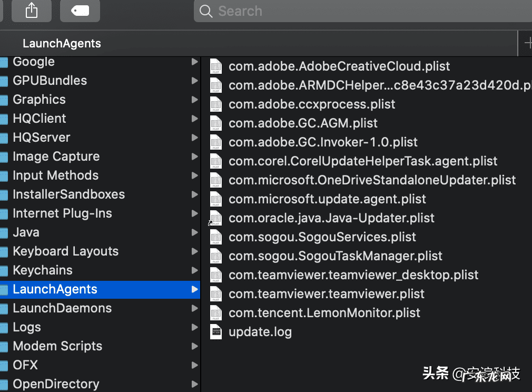Select the Input Methods folder
Screen dimensions: 532x392
[x=56, y=175]
